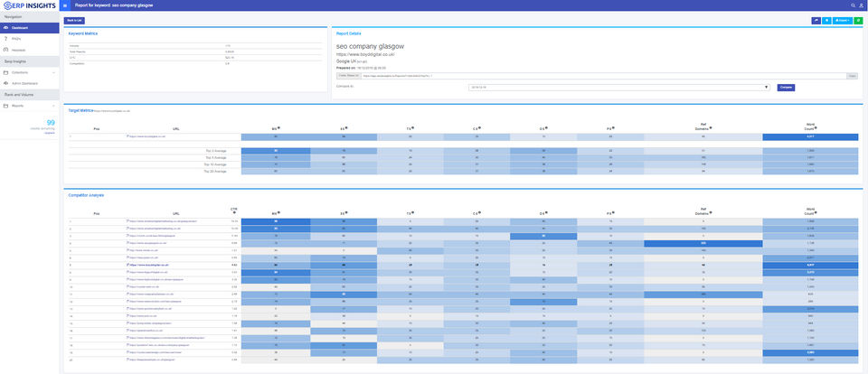Open Admin Dashboard in the sidebar
Image resolution: width=868 pixels, height=374 pixels.
tap(29, 83)
